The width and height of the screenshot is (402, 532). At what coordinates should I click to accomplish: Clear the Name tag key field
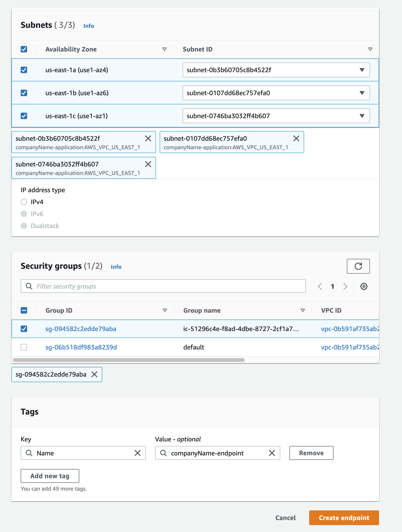(x=137, y=453)
